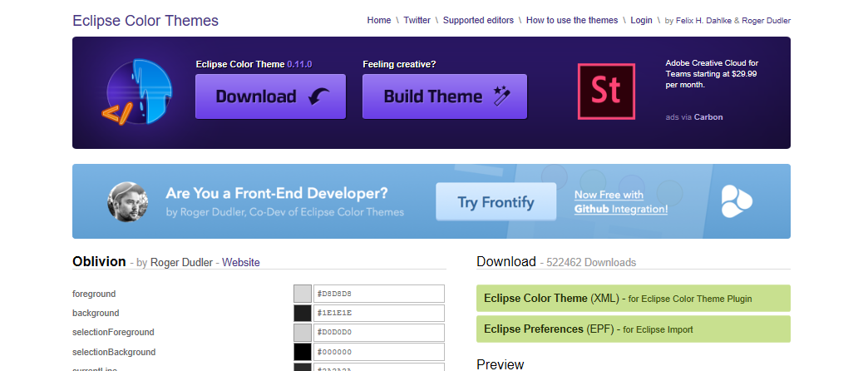Open Now Free with Github Integration link
Image resolution: width=868 pixels, height=371 pixels.
pos(621,202)
